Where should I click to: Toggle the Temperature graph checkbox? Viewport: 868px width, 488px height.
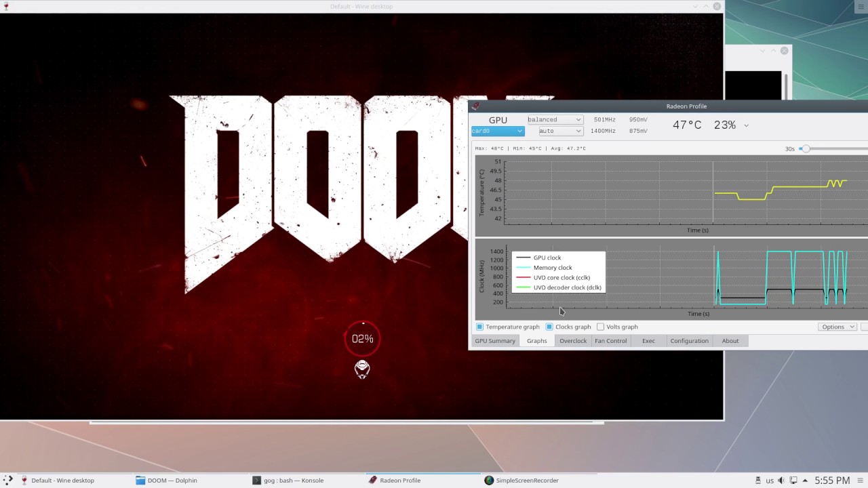click(480, 327)
